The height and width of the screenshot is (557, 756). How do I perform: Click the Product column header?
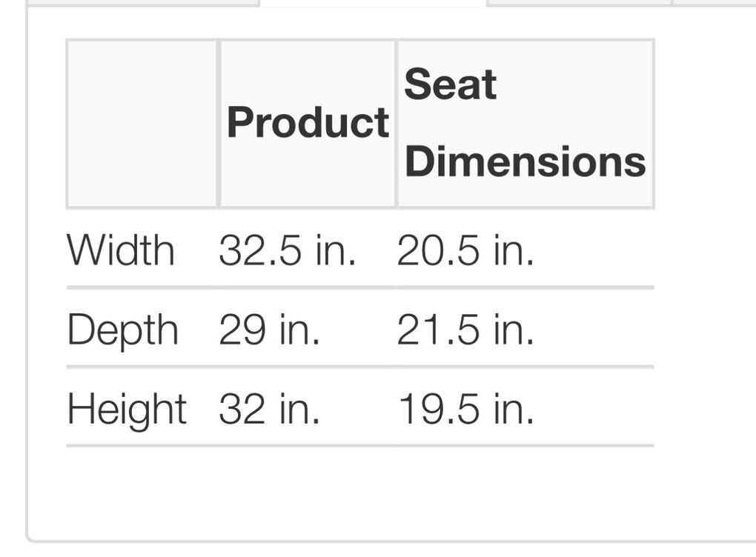tap(308, 123)
